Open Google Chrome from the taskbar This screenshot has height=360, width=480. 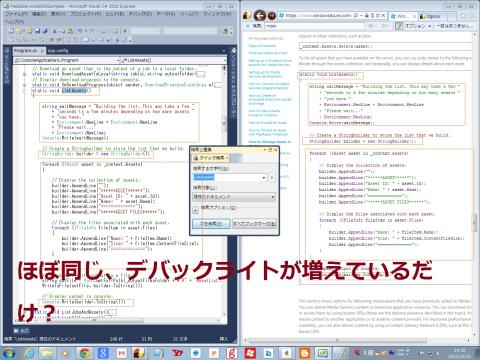pyautogui.click(x=85, y=353)
